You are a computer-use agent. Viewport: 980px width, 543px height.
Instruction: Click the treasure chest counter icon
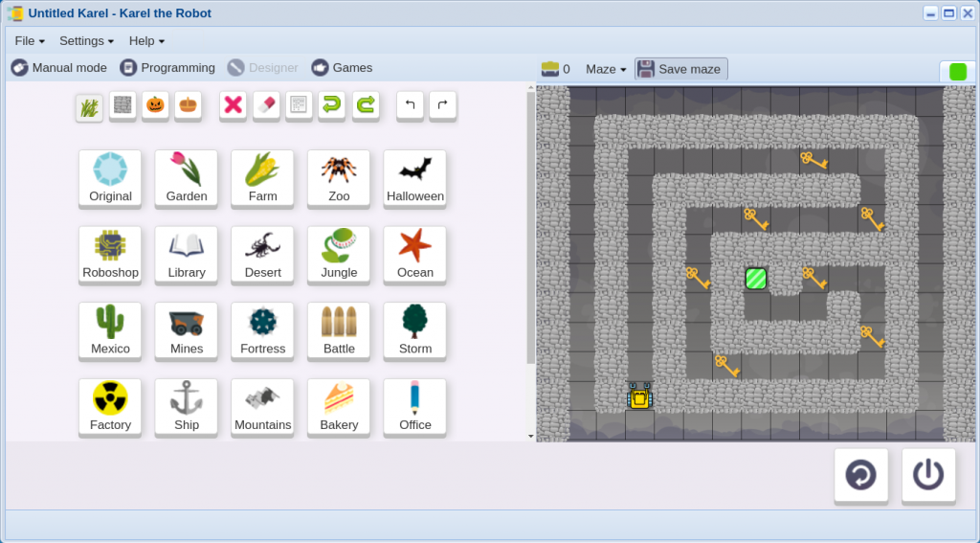click(550, 69)
